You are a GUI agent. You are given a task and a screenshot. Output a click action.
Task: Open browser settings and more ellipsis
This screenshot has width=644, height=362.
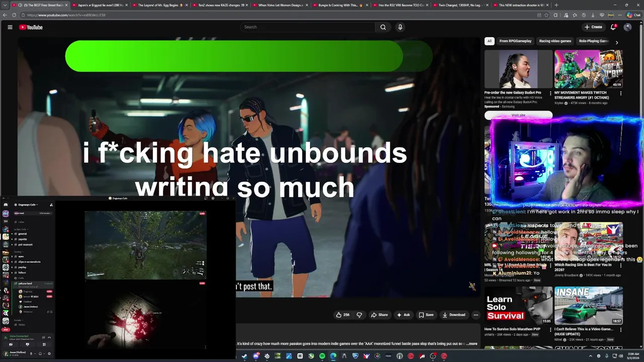(x=619, y=15)
